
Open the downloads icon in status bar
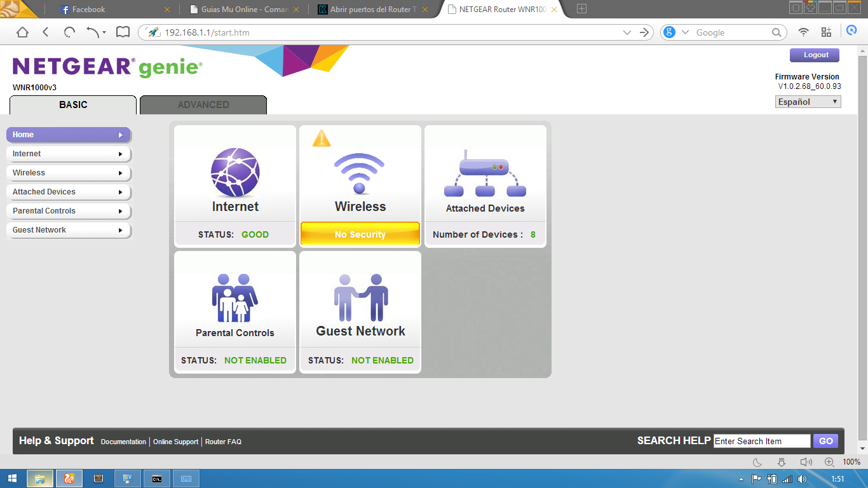782,462
